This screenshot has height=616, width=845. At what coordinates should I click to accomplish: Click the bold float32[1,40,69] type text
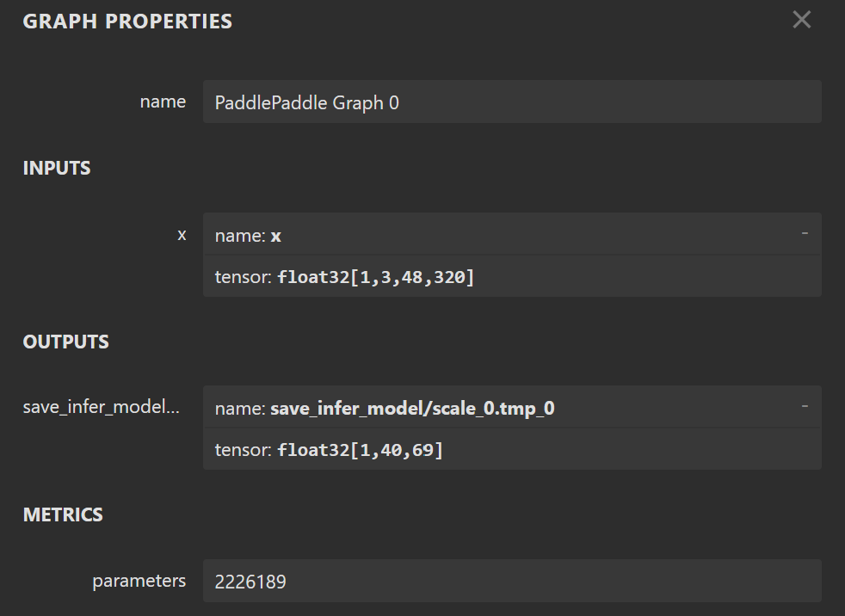click(360, 449)
